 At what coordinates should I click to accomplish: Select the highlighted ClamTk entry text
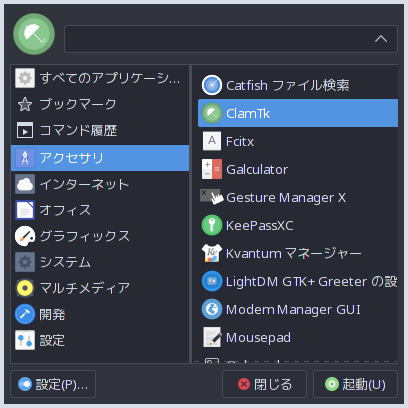(248, 114)
